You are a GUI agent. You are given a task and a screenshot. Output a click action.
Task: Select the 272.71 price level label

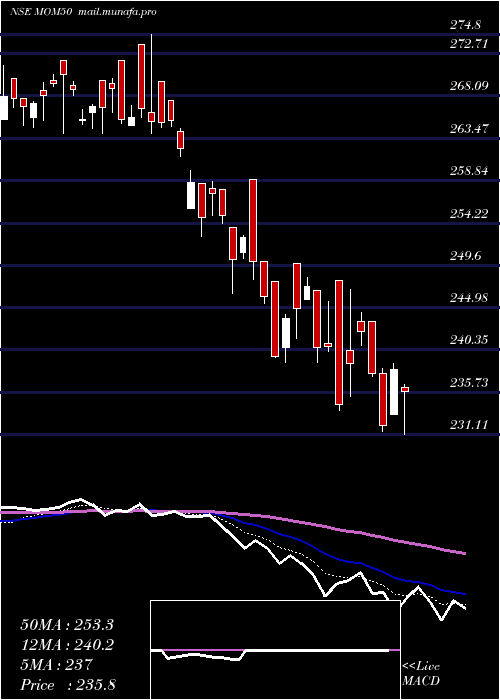click(x=469, y=44)
